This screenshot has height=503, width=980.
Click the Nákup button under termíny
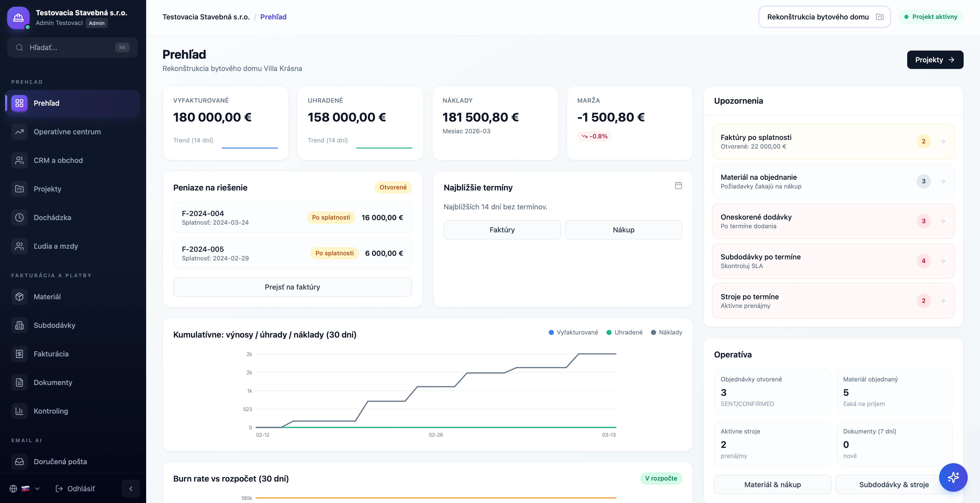pyautogui.click(x=624, y=230)
